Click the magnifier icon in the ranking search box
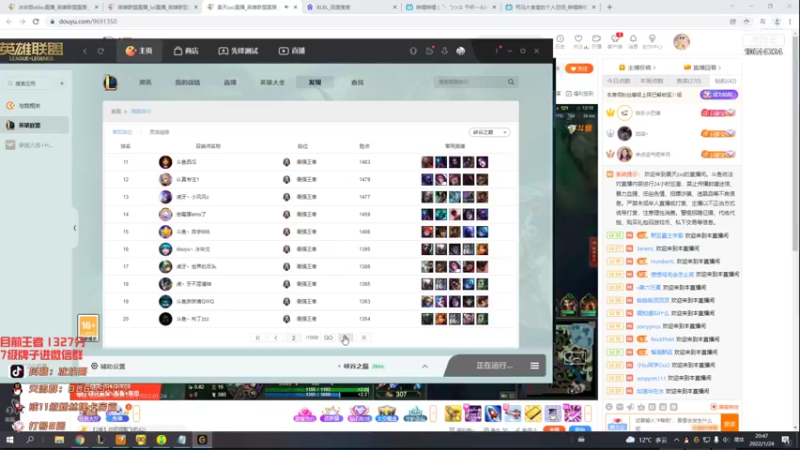Viewport: 800px width, 450px height. click(x=511, y=82)
